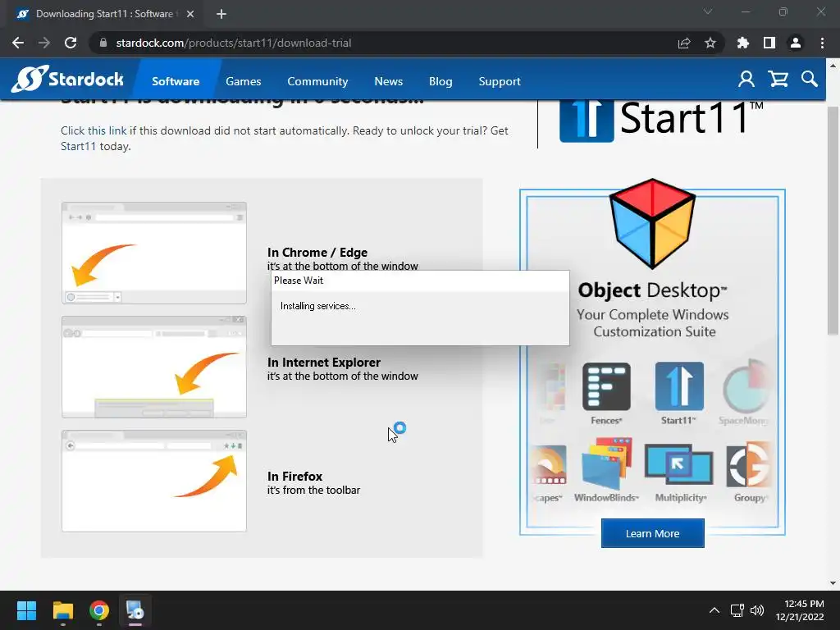Open the network status tray icon
This screenshot has width=840, height=630.
pos(737,610)
